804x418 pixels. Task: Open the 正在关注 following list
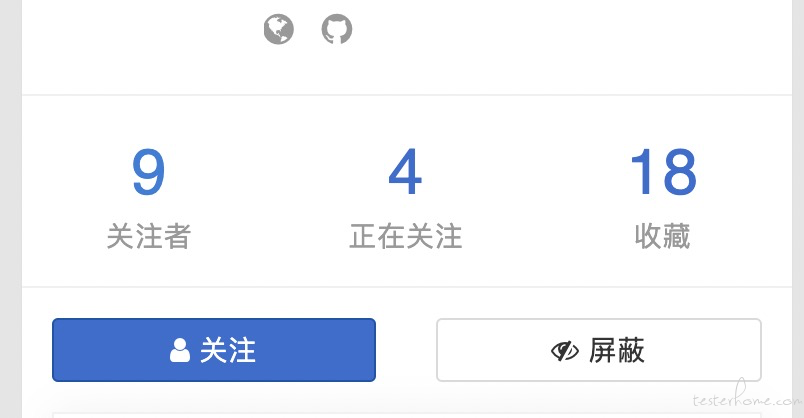tap(406, 236)
